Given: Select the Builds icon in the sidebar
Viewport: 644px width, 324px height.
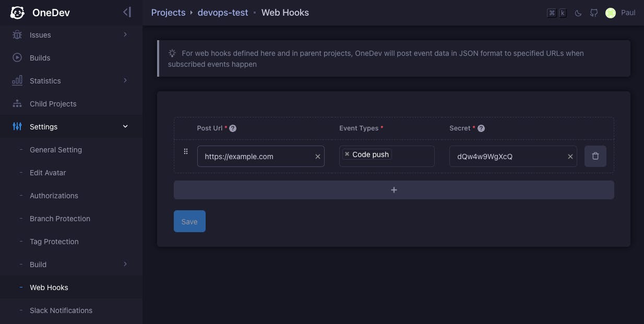Looking at the screenshot, I should [x=17, y=58].
